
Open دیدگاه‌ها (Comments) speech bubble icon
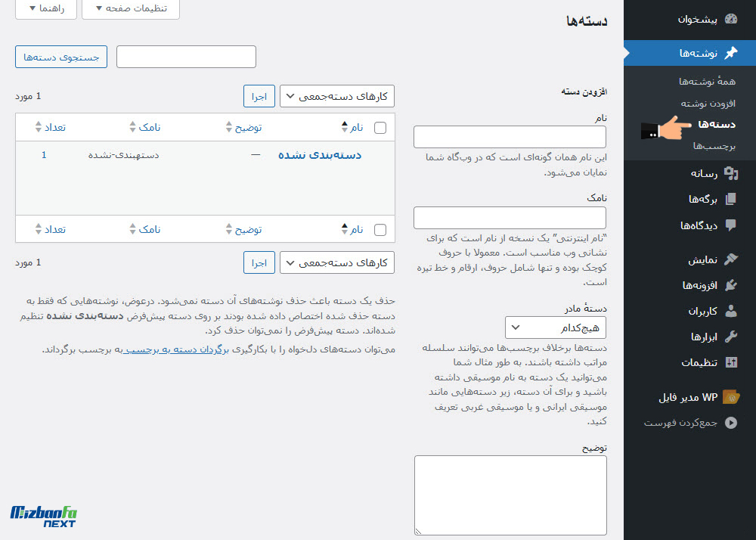[x=730, y=225]
